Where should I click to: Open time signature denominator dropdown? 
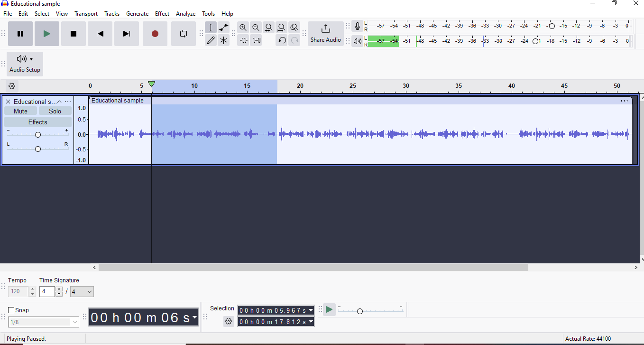tap(82, 291)
